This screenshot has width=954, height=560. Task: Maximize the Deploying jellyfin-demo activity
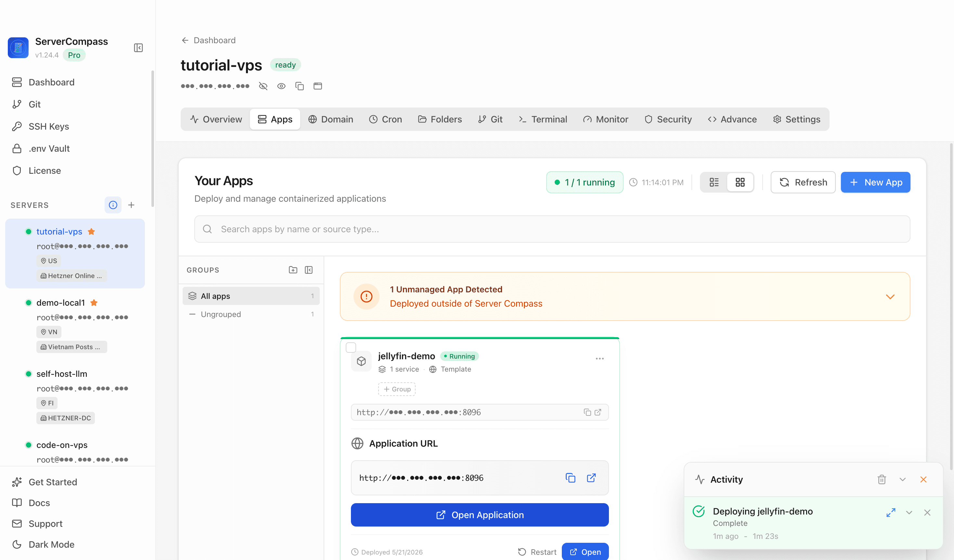click(x=891, y=513)
